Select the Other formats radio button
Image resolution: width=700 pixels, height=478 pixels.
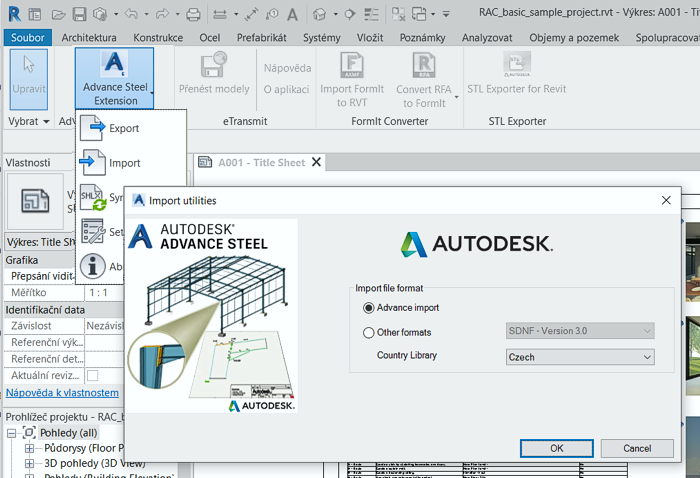coord(368,333)
